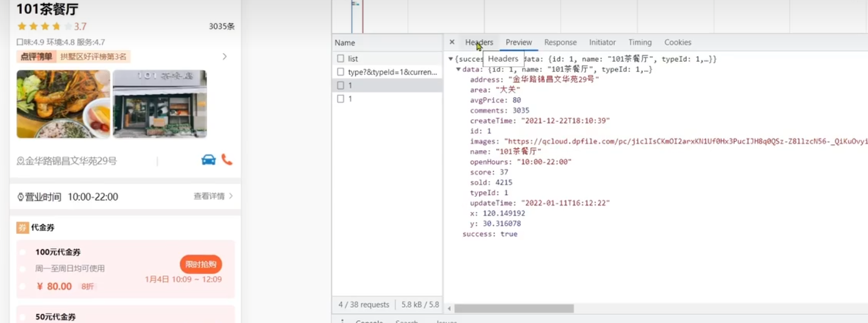Click the 口味:4.9 环境:4.8 服务:4.7 ratings line
This screenshot has width=868, height=323.
(60, 42)
